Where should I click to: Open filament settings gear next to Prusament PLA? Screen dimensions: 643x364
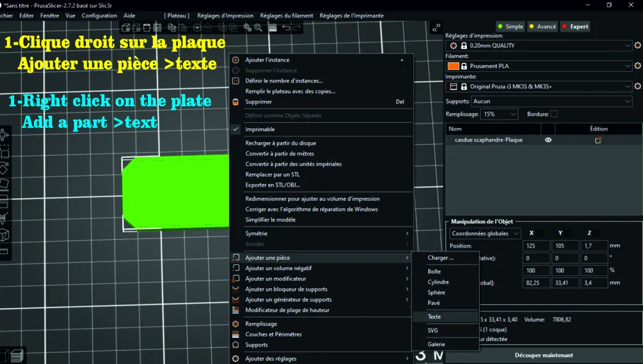coord(638,66)
